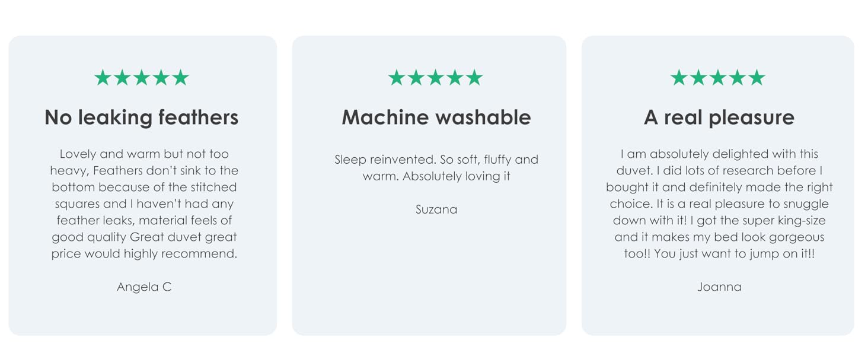Click reviewer name Suzana
Screen dimensions: 868x356
click(436, 209)
